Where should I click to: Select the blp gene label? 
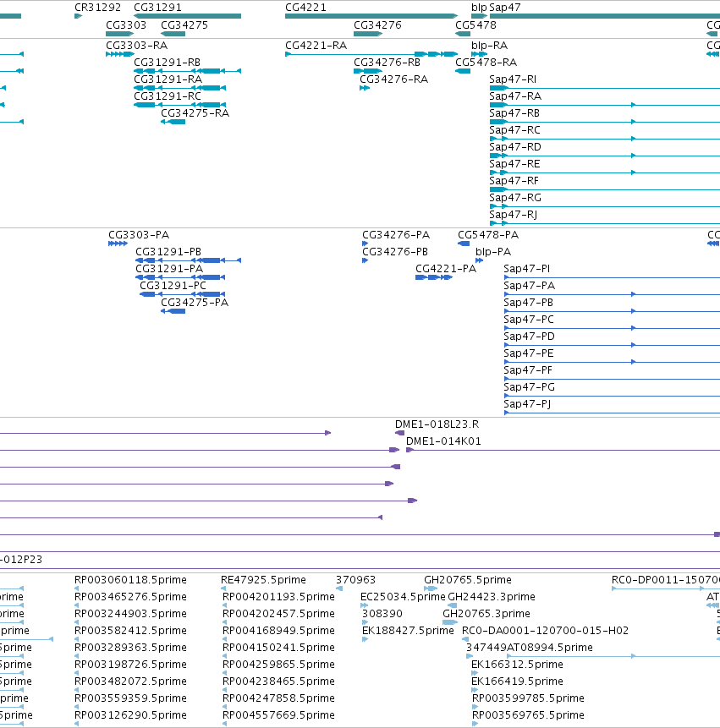point(479,8)
